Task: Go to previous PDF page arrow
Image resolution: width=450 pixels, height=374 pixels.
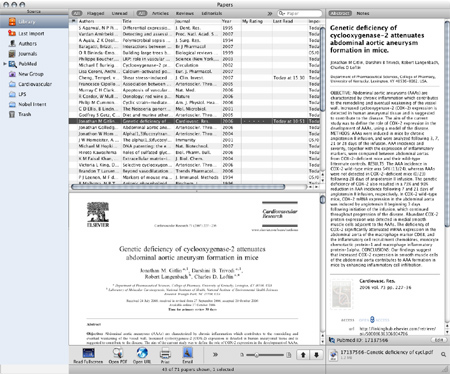Action: (x=303, y=355)
